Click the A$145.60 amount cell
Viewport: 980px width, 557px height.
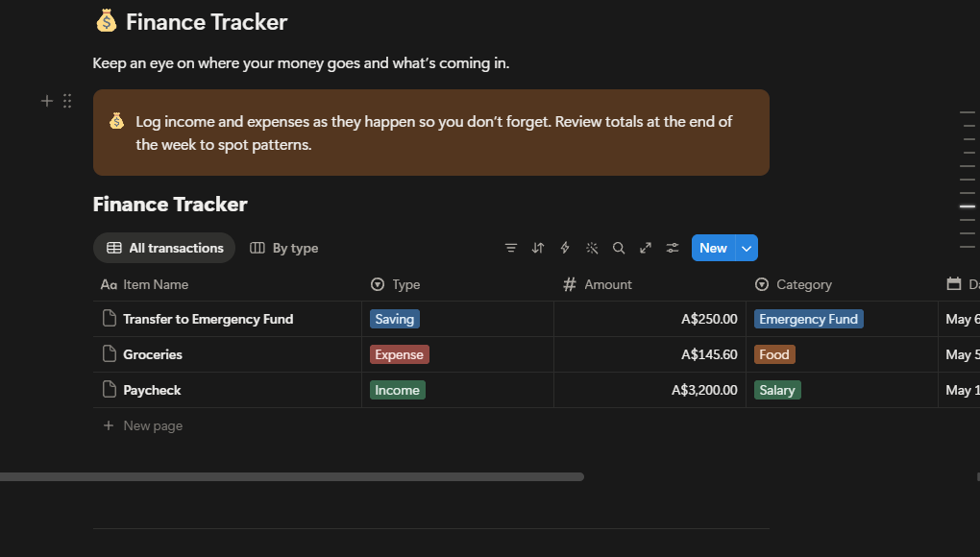(x=650, y=354)
